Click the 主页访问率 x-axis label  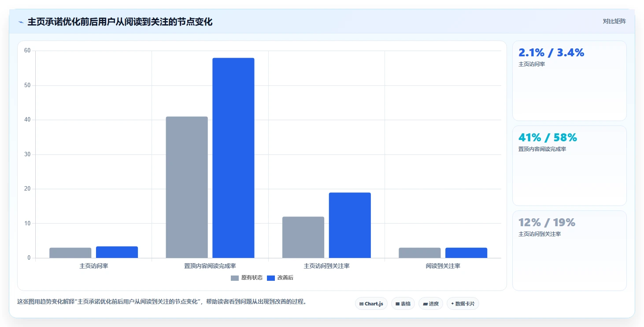[x=94, y=266]
